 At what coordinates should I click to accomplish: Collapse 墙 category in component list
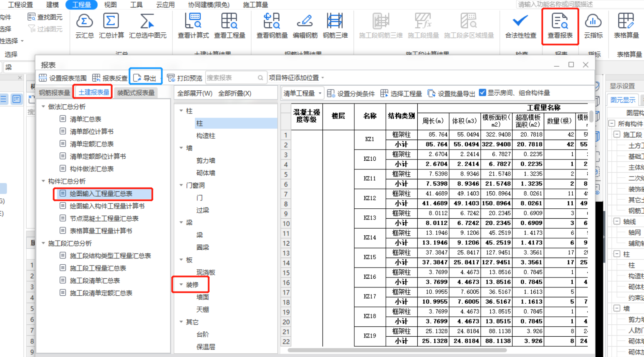(x=181, y=148)
